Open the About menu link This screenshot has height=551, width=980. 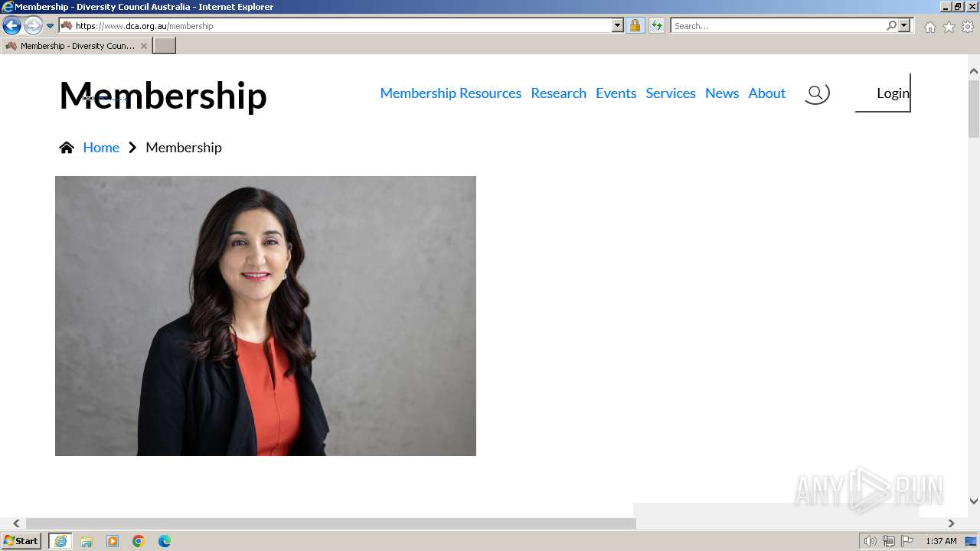click(766, 93)
